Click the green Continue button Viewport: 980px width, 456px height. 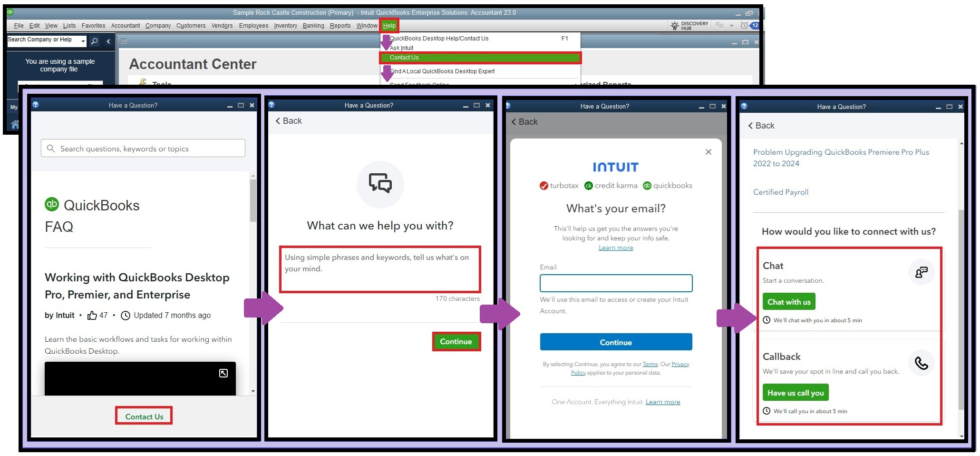click(456, 342)
